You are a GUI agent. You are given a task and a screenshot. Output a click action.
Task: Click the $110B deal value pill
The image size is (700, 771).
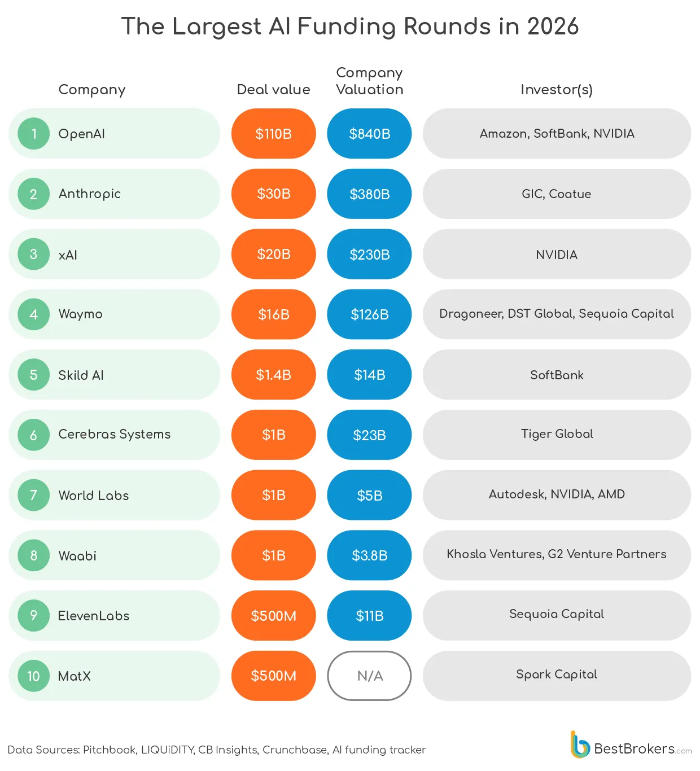tap(274, 134)
